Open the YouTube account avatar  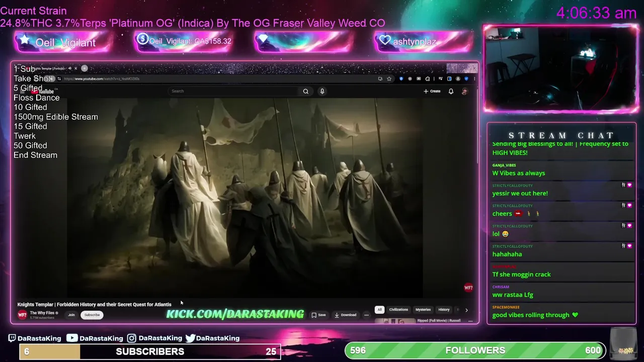tap(464, 91)
